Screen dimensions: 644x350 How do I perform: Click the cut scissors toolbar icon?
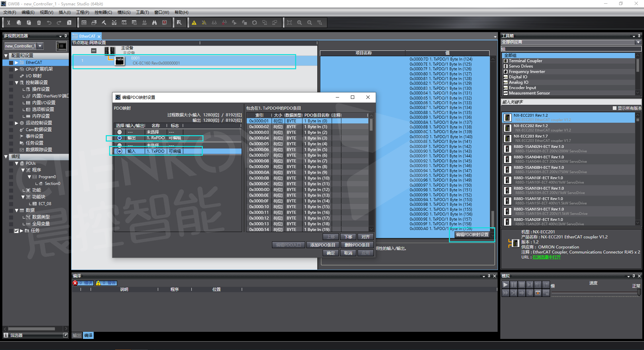coord(9,23)
